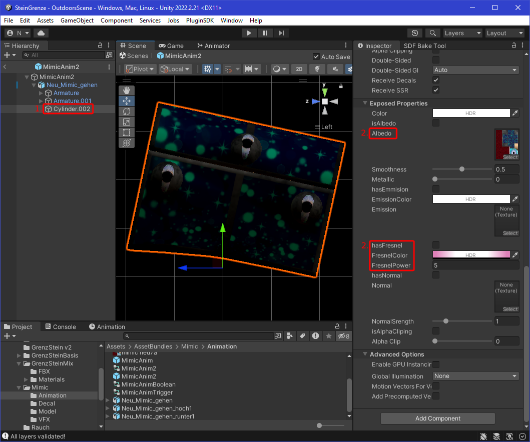Screen dimensions: 530x442
Task: Open the Local handle rotation dropdown
Action: click(x=175, y=69)
